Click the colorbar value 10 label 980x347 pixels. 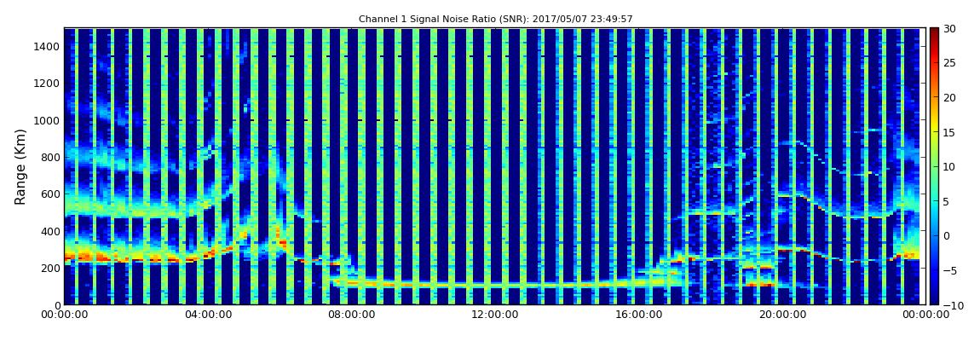pos(950,167)
